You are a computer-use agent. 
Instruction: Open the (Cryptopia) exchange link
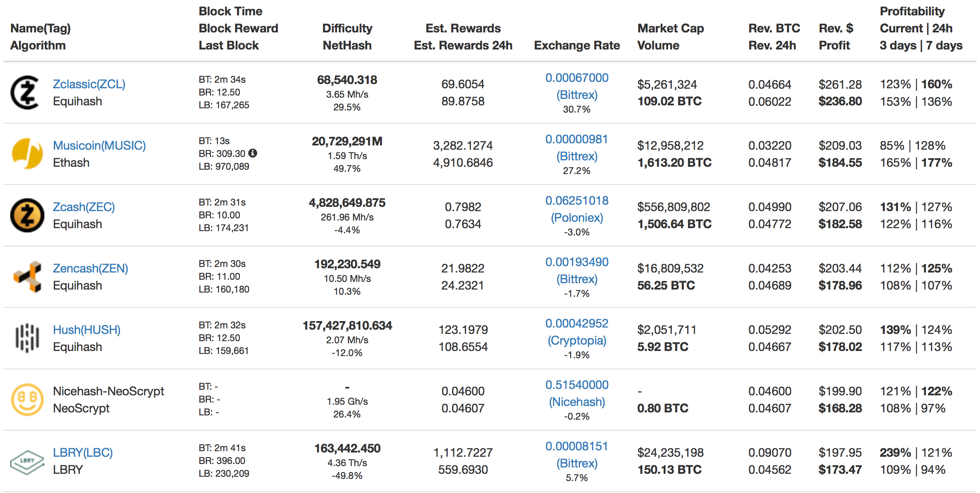point(577,341)
